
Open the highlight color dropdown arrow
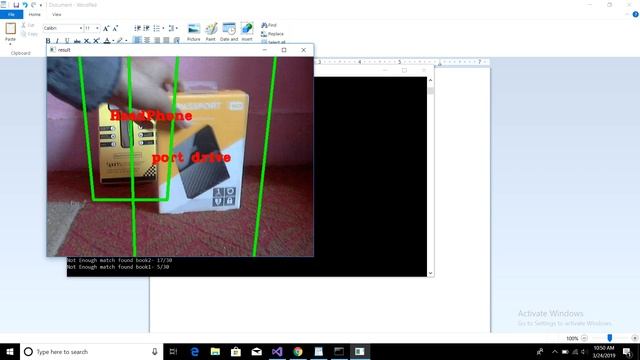(126, 40)
